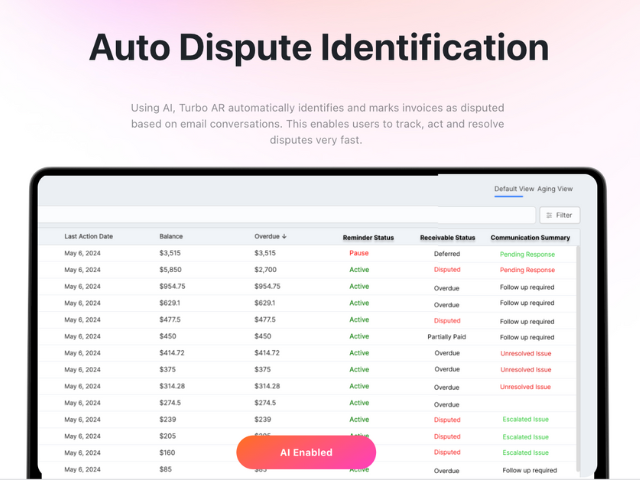Open red Pending Response in $5,850 row
Viewport: 640px width, 480px height.
pos(527,270)
